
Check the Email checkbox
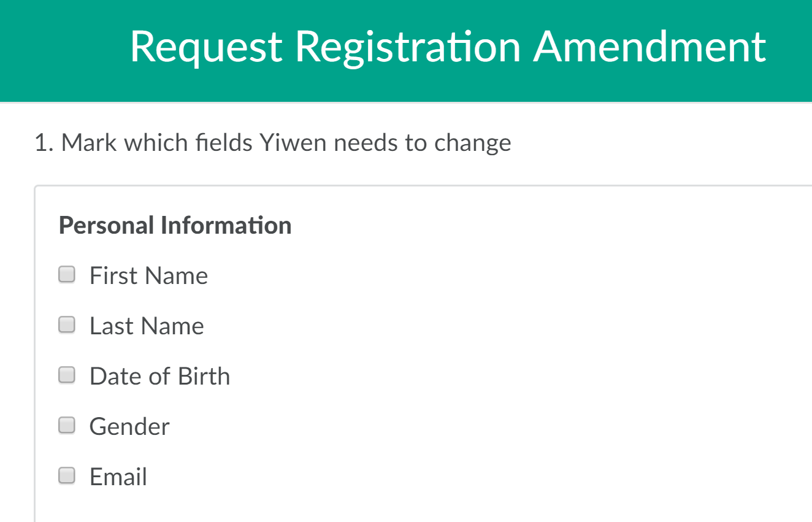tap(67, 476)
